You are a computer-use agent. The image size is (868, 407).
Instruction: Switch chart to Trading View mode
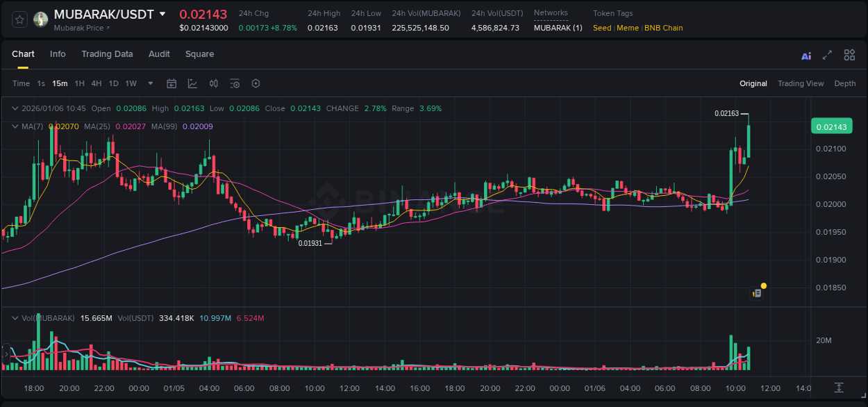801,83
